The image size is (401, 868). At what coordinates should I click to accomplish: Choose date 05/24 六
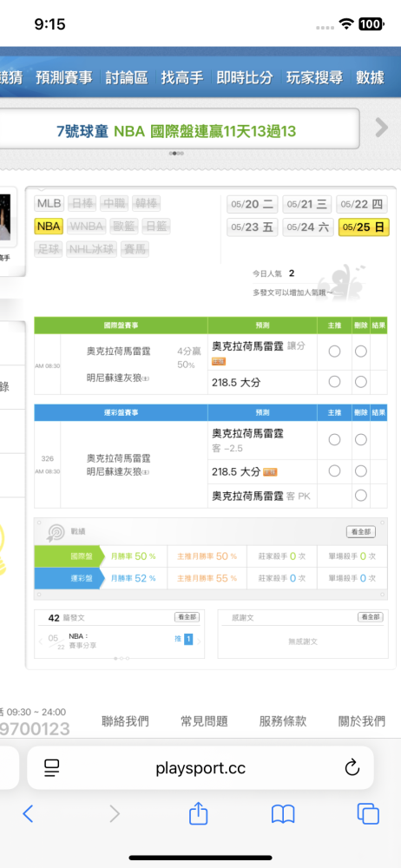[x=307, y=227]
